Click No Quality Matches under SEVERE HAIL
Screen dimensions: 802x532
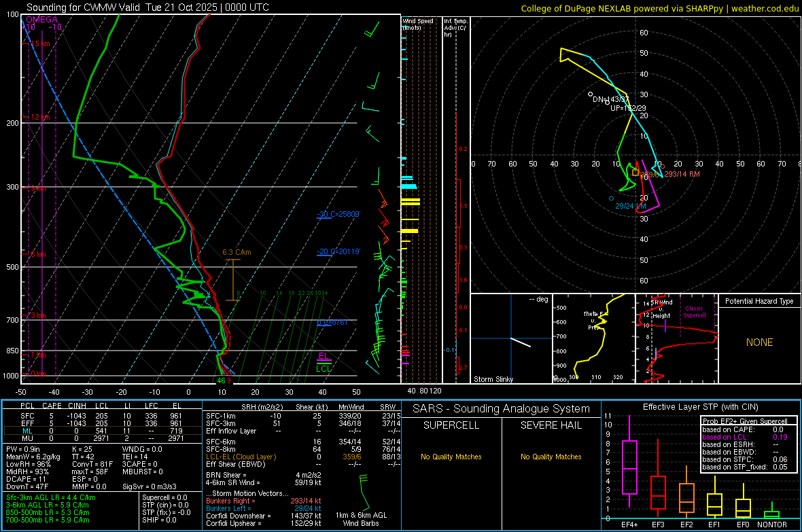[551, 457]
